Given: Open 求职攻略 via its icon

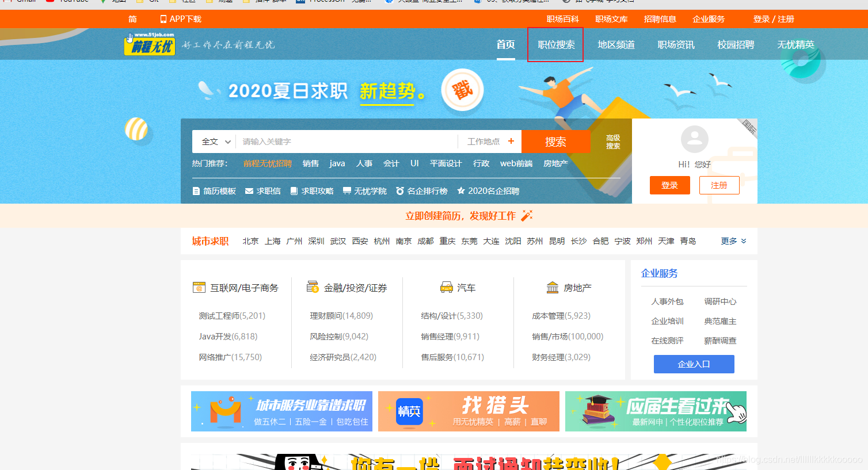Looking at the screenshot, I should pos(294,190).
